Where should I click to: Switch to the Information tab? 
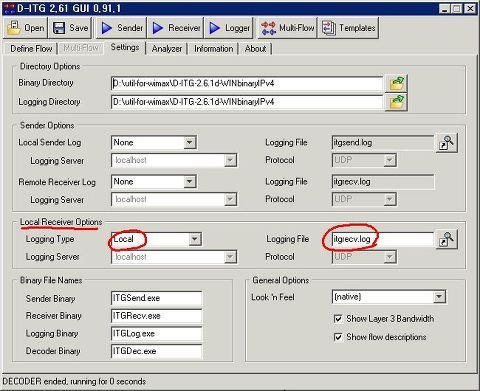[213, 49]
